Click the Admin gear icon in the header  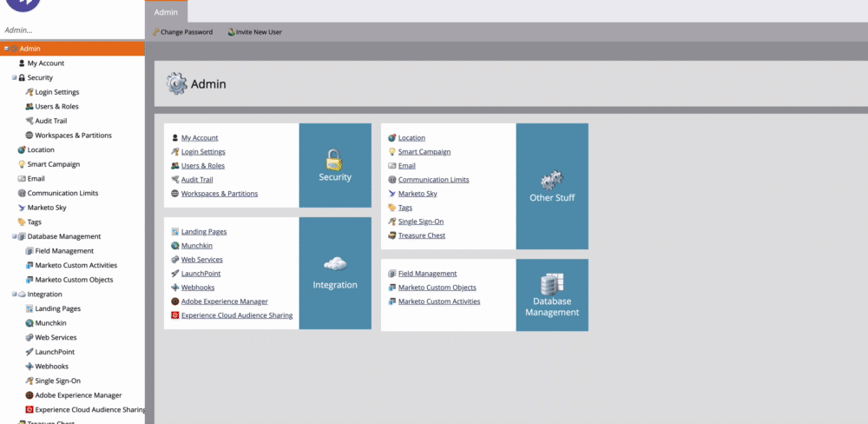[176, 83]
